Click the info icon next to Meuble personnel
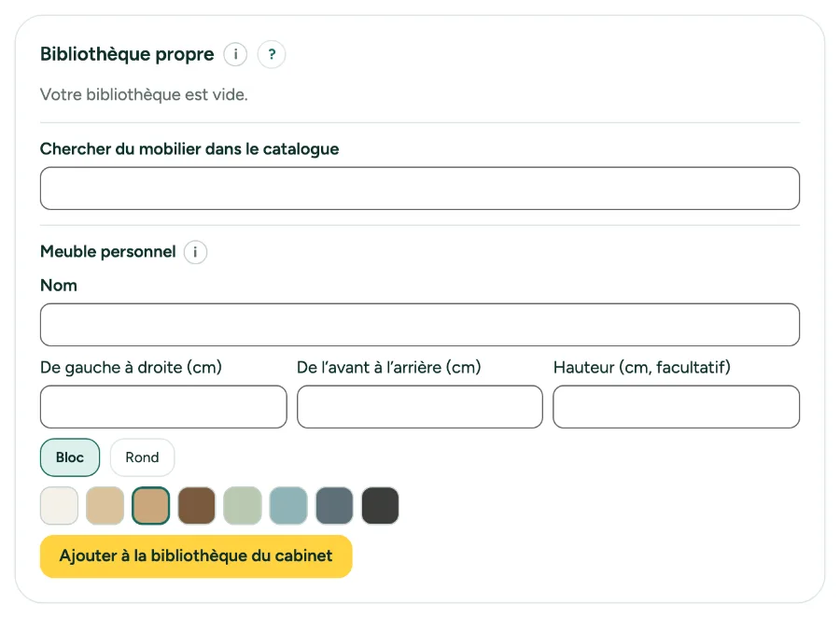Image resolution: width=840 pixels, height=618 pixels. tap(196, 252)
